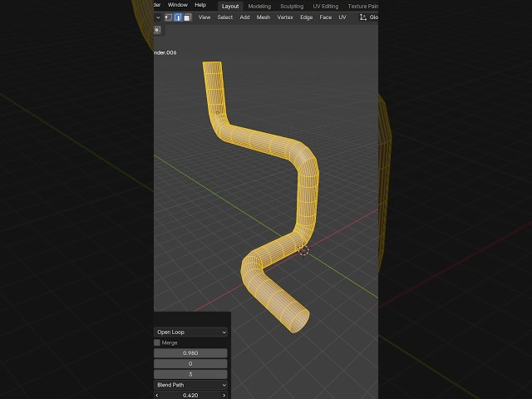Open the UV menu

point(342,17)
